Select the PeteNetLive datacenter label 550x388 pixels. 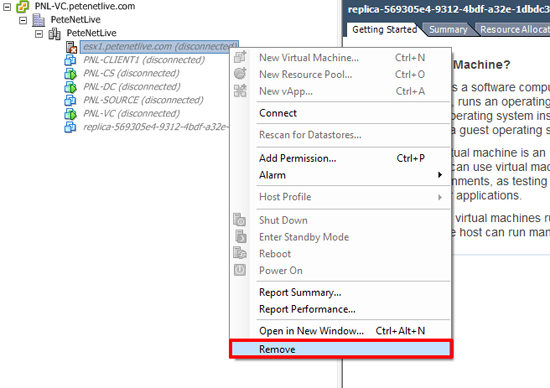[x=75, y=20]
